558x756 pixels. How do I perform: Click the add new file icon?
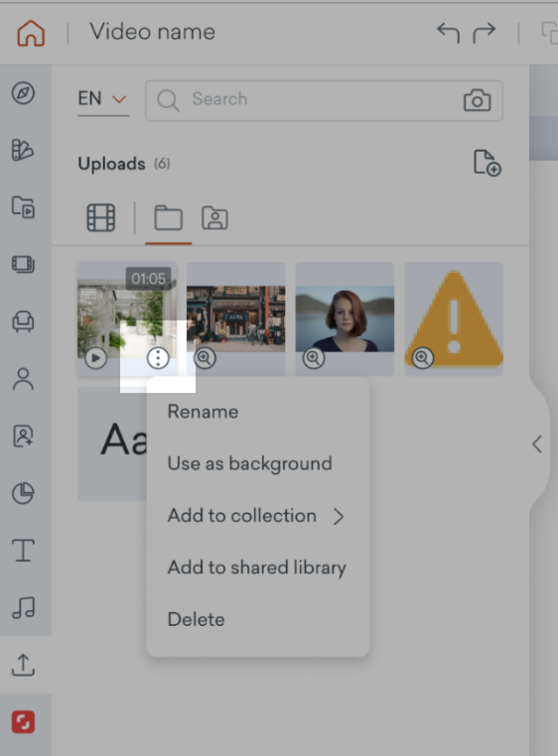coord(488,163)
